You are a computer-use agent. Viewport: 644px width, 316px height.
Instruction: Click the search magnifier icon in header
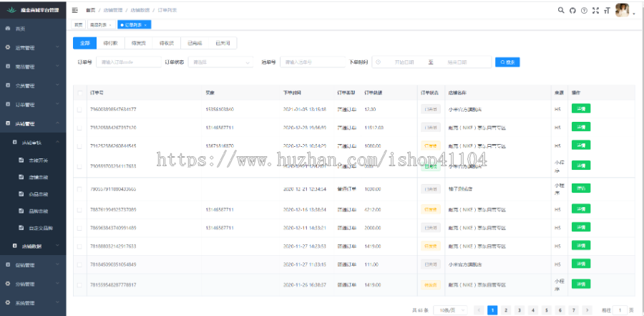(561, 11)
